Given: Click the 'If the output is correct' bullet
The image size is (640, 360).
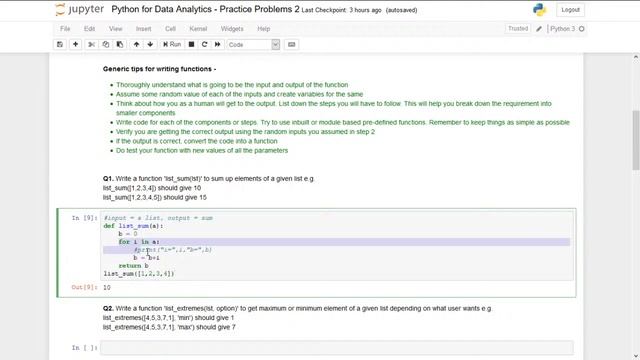Looking at the screenshot, I should pos(197,141).
